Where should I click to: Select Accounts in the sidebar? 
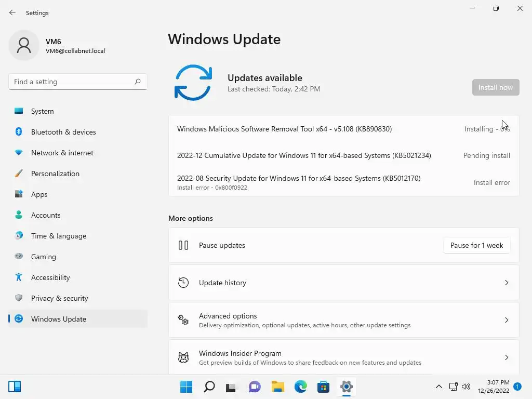[78, 215]
